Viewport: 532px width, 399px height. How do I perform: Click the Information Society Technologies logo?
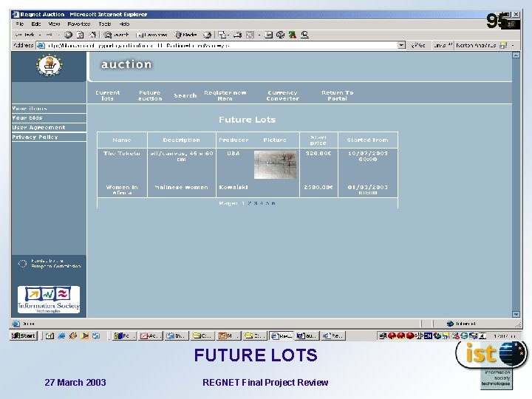(49, 299)
